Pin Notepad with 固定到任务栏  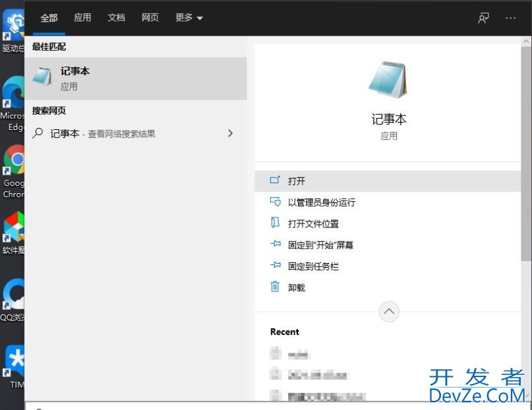313,266
